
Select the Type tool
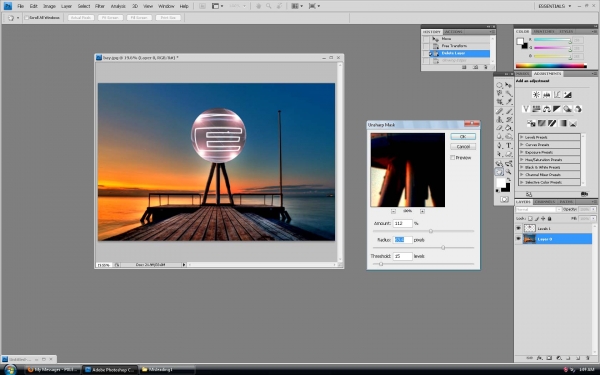(x=509, y=145)
